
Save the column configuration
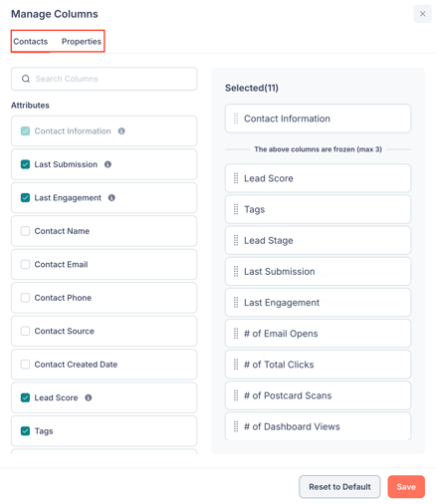click(406, 487)
